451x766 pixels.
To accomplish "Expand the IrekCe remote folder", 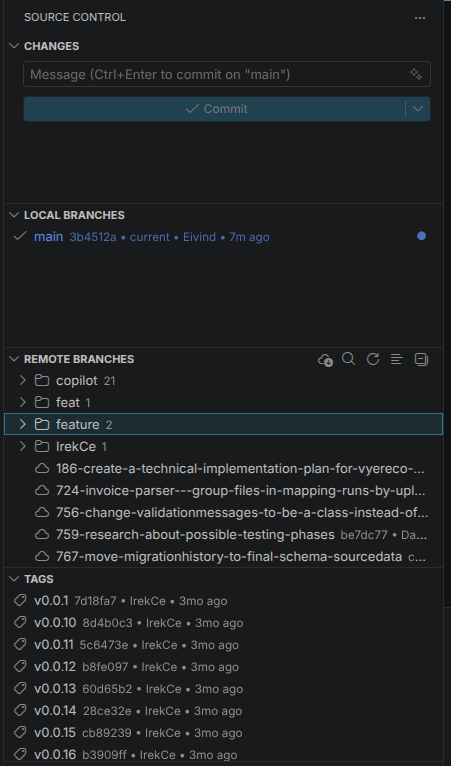I will coord(22,447).
